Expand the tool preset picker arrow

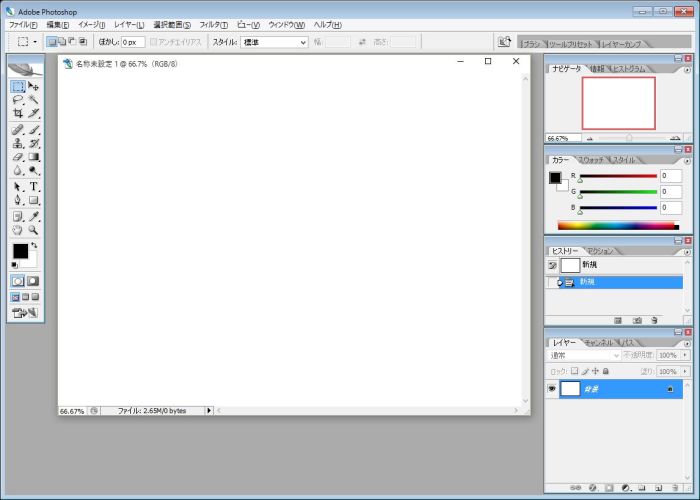tap(36, 42)
